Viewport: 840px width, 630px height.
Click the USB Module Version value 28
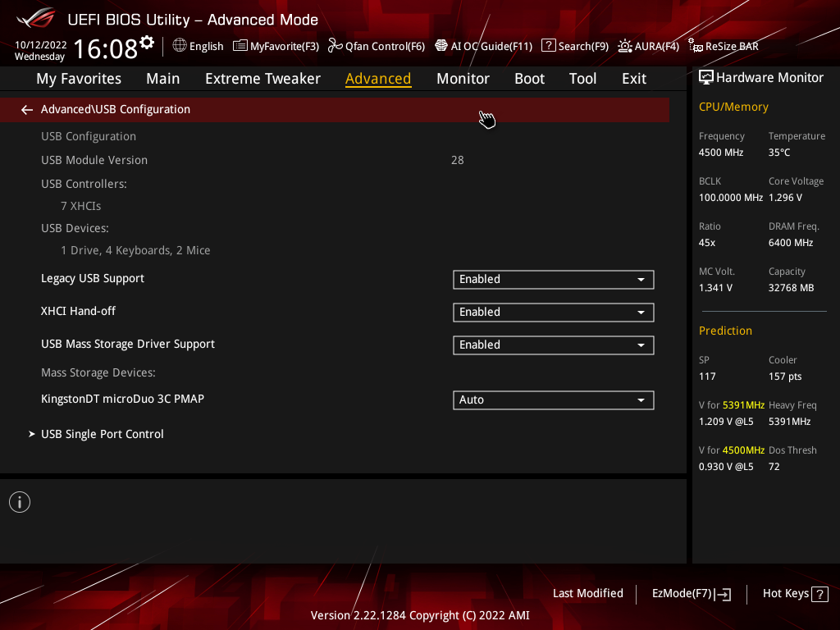click(x=458, y=160)
